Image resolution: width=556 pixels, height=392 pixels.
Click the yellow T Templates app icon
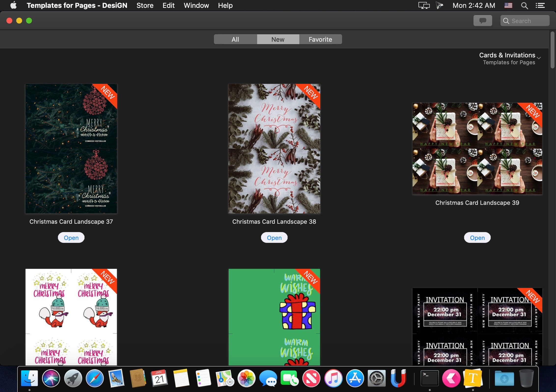pyautogui.click(x=473, y=378)
